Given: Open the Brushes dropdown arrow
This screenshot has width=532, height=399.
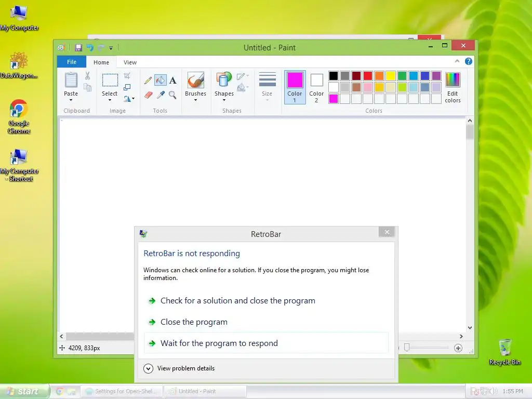Looking at the screenshot, I should (x=195, y=100).
